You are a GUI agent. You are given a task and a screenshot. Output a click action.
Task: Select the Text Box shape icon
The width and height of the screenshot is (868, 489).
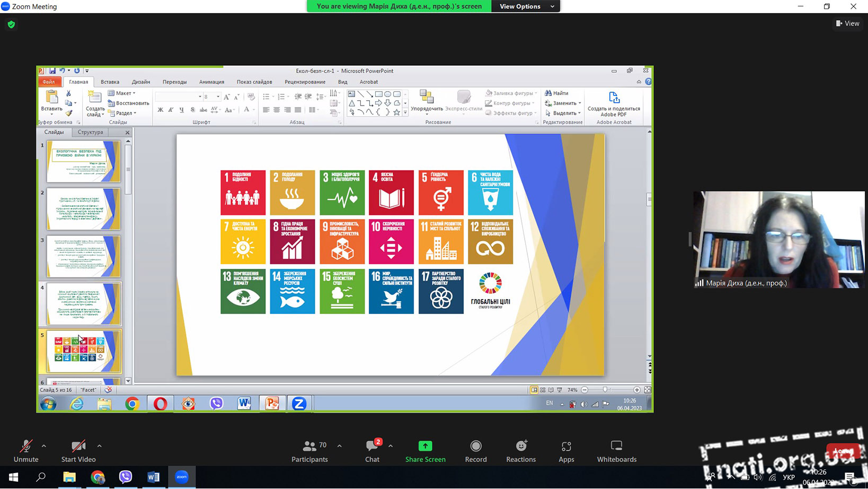pyautogui.click(x=351, y=94)
